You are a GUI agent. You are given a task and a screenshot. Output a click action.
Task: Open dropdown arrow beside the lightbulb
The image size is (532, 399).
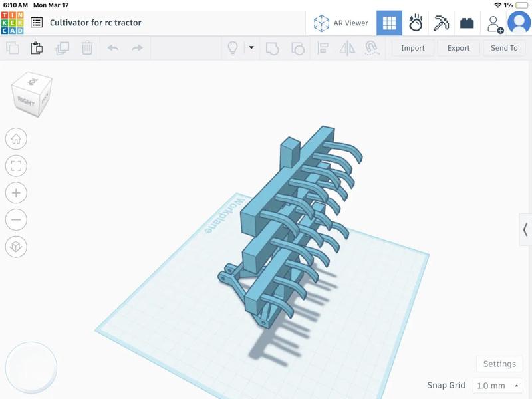point(251,47)
